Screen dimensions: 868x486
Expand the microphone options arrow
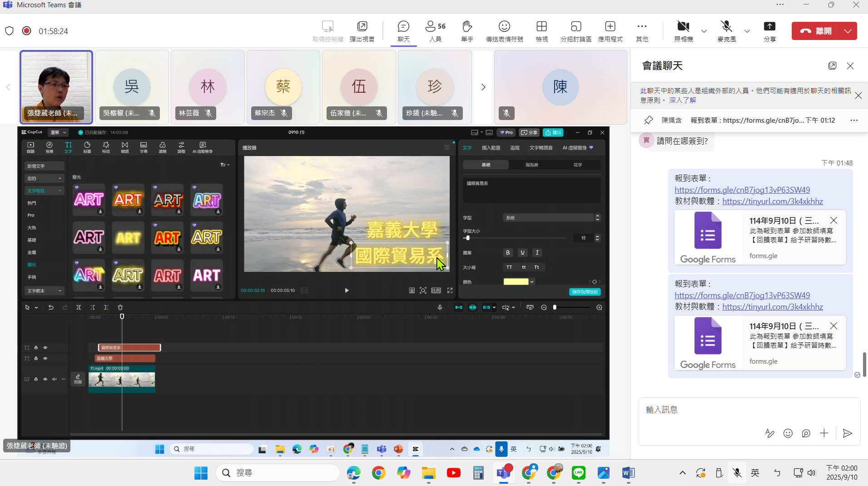747,31
